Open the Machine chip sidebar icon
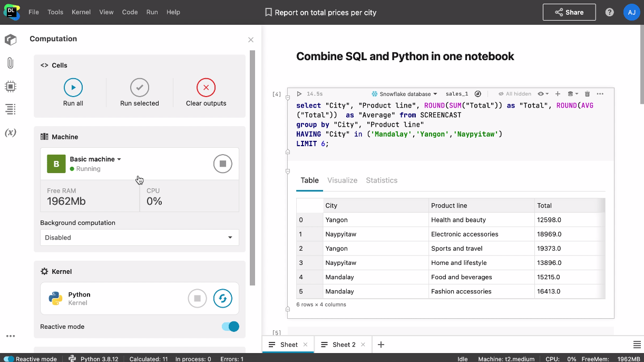This screenshot has width=644, height=362. [x=10, y=86]
